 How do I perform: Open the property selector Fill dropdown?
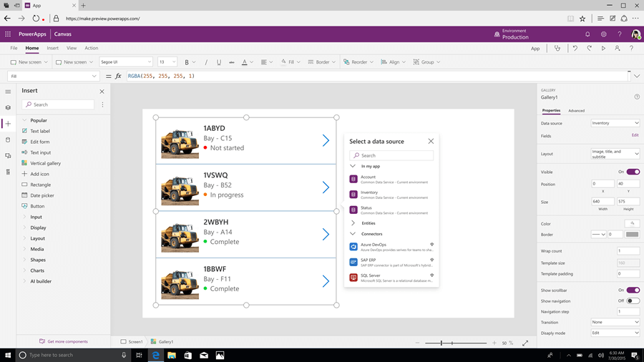[54, 76]
